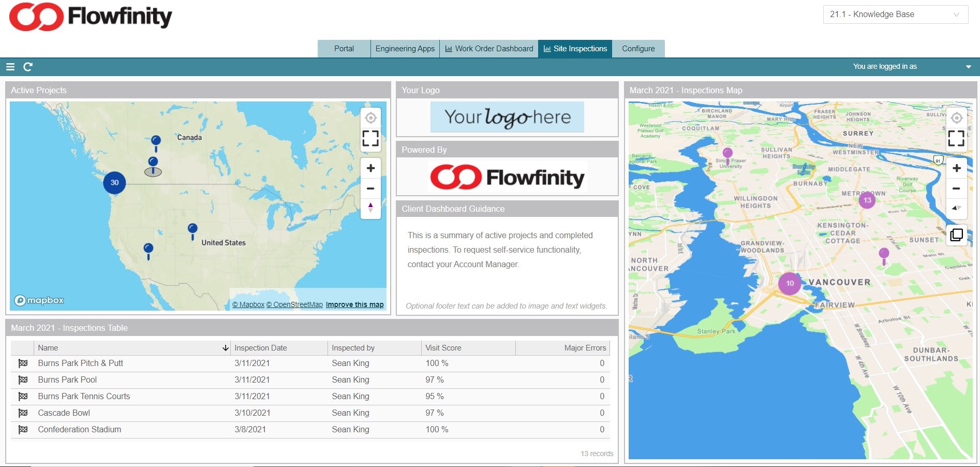
Task: Select the pin near United States label
Action: (x=192, y=231)
